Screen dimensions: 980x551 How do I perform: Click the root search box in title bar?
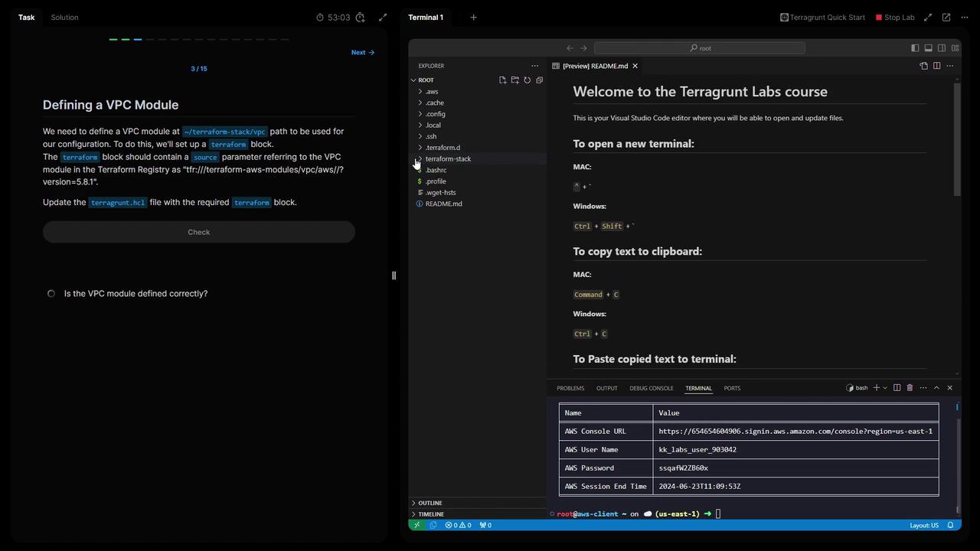click(699, 48)
